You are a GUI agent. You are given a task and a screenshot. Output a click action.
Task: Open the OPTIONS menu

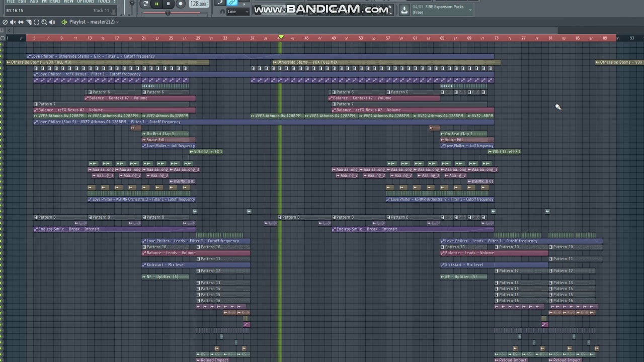[86, 2]
